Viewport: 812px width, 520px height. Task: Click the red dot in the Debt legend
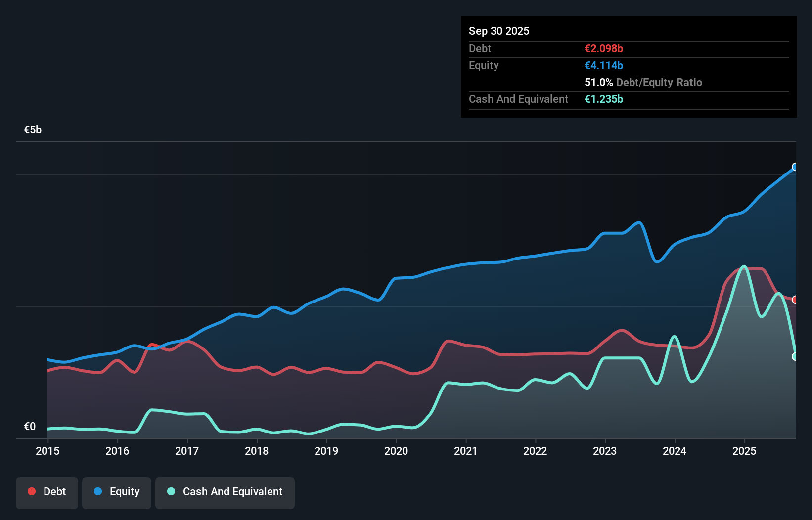[31, 491]
